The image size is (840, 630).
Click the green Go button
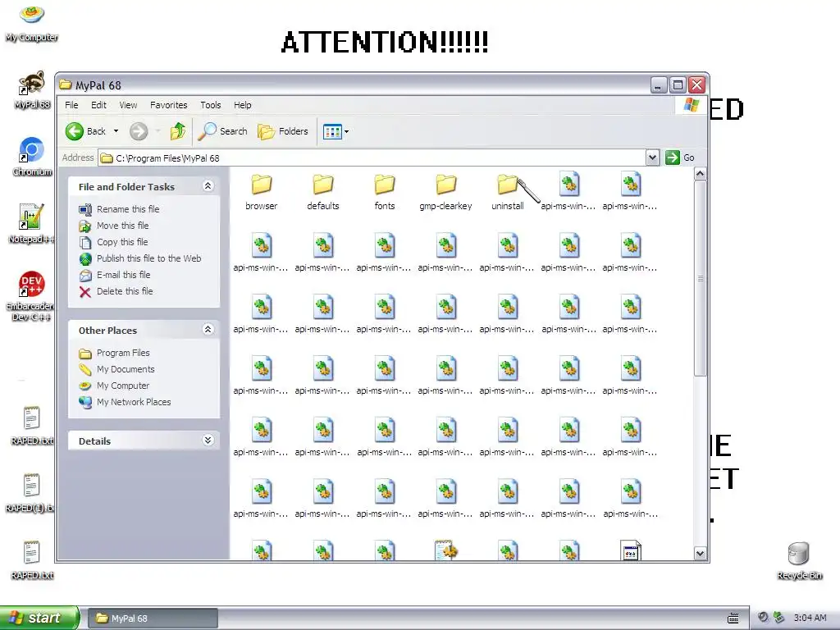pos(680,157)
